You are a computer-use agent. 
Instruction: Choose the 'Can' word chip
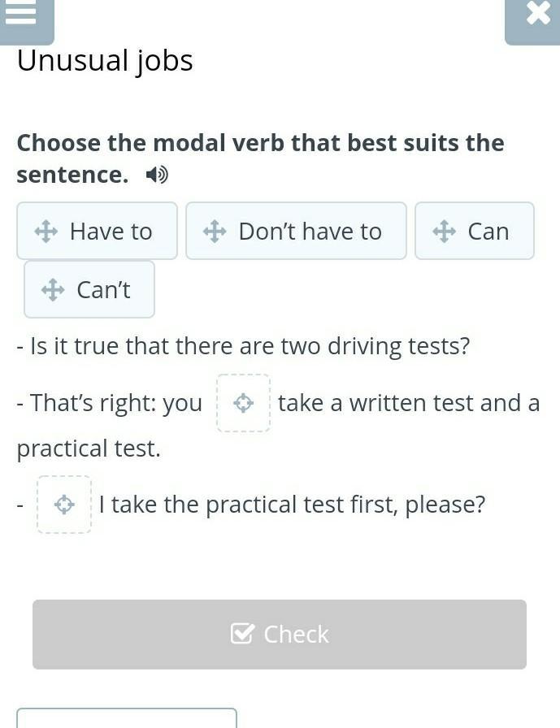coord(475,231)
